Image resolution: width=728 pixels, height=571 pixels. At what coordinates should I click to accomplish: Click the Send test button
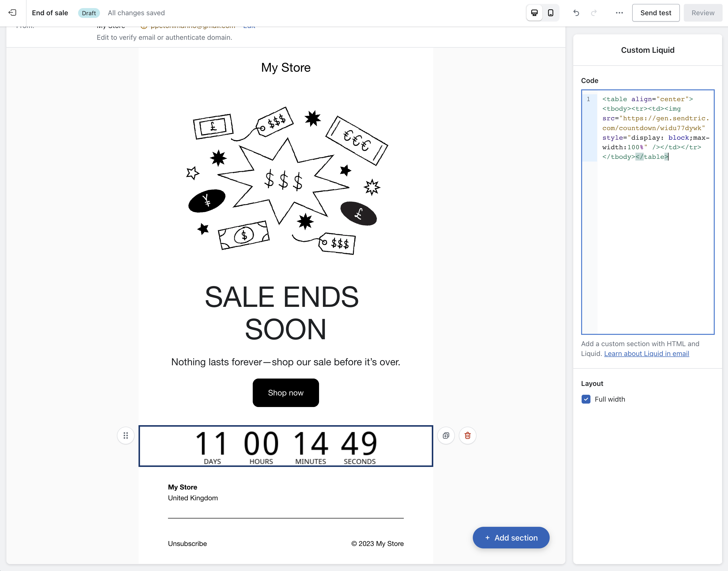[656, 13]
